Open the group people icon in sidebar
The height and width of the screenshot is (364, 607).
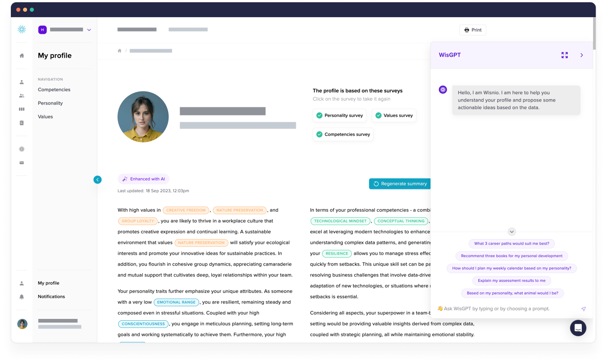tap(22, 96)
